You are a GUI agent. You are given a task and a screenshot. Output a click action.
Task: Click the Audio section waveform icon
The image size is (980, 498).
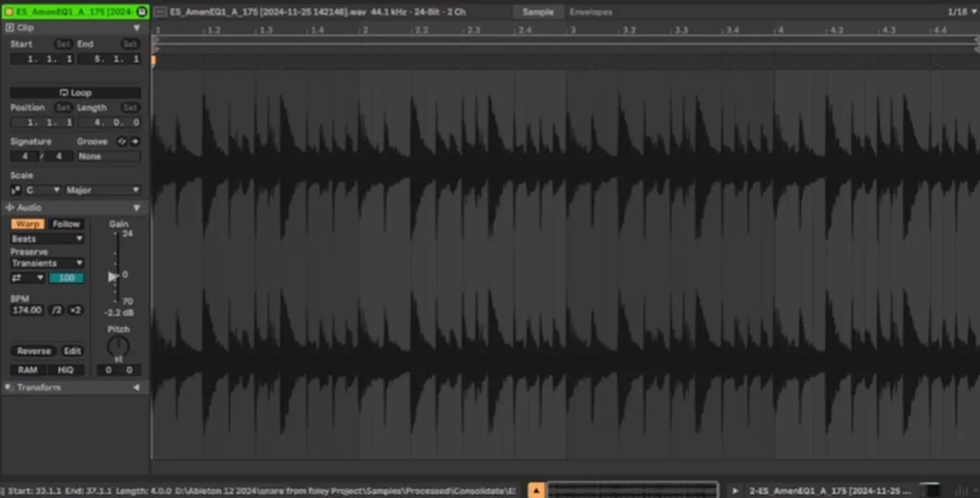pos(9,208)
